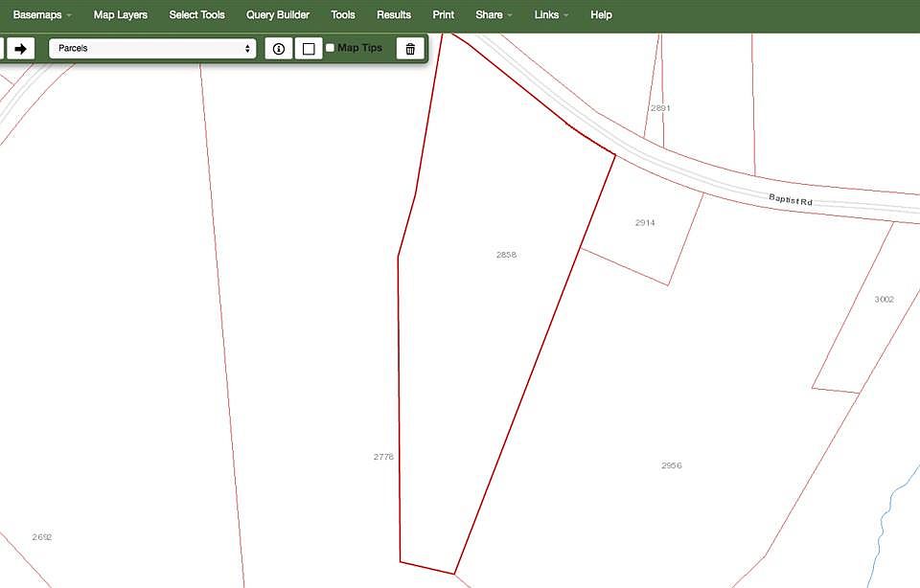Screen dimensions: 920x588
Task: Open the Parcels layer dropdown
Action: click(x=153, y=48)
